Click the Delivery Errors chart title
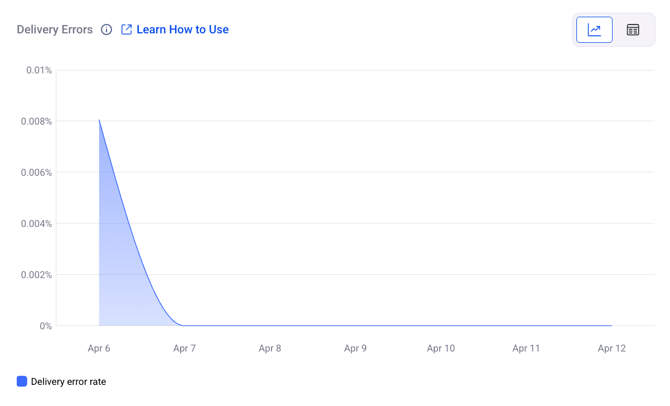 54,30
